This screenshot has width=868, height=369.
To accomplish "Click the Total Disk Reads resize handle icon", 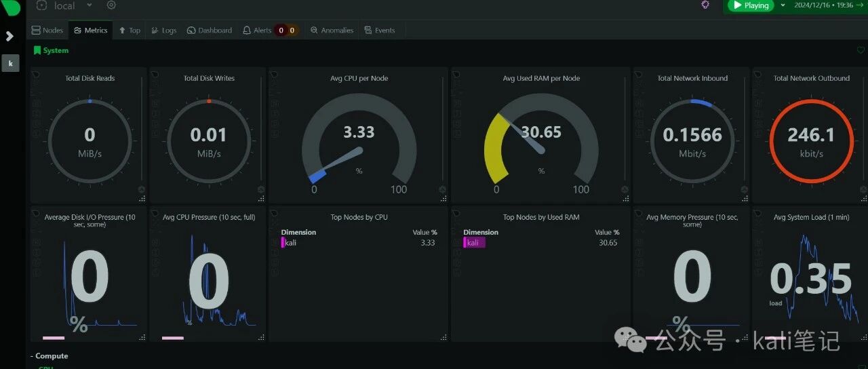I will pos(142,199).
